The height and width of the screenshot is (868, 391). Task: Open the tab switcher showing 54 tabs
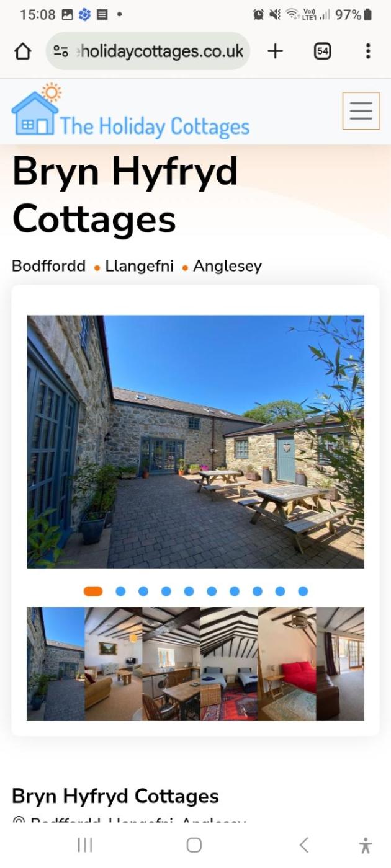(x=322, y=51)
